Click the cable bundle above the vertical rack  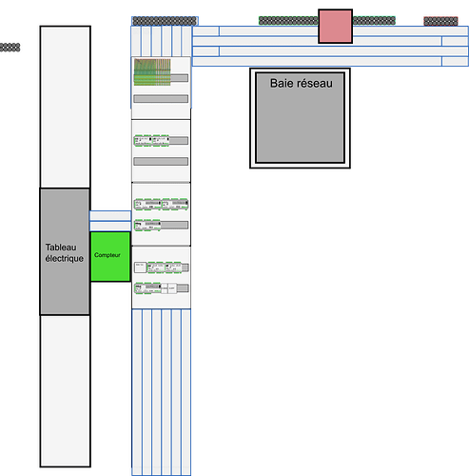[165, 21]
